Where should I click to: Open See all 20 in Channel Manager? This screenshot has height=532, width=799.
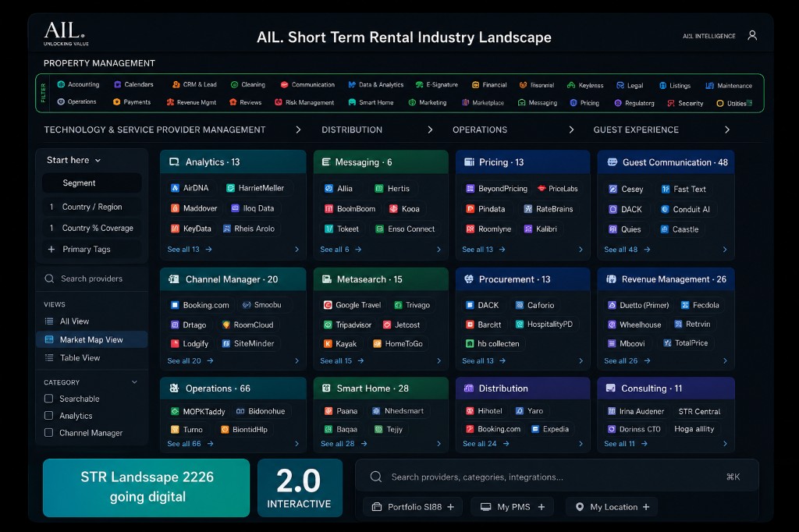click(x=190, y=361)
